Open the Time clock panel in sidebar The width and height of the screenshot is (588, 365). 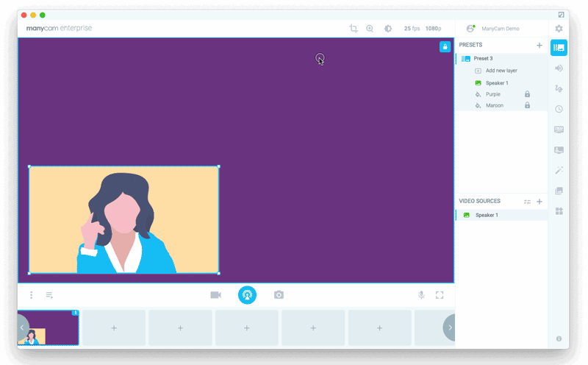click(559, 109)
